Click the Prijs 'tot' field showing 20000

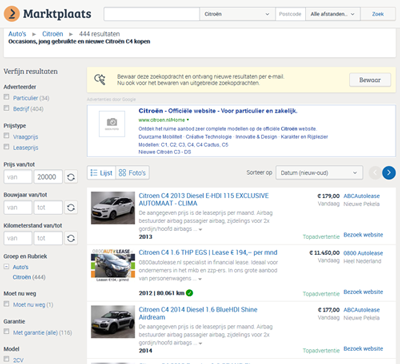click(x=48, y=177)
